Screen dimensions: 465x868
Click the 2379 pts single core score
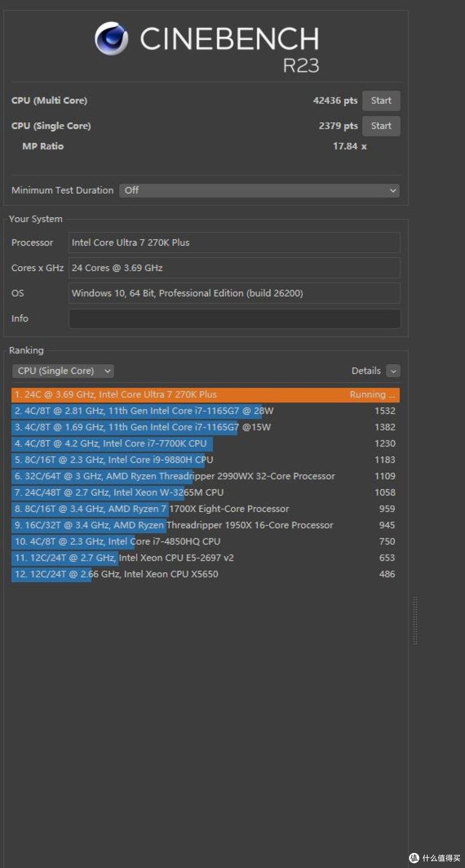tap(338, 126)
